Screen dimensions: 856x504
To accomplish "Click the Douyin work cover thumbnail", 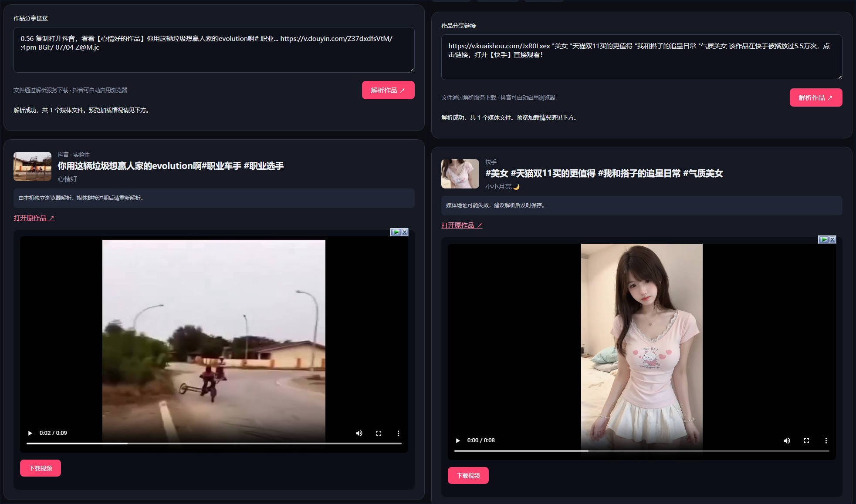I will click(32, 166).
